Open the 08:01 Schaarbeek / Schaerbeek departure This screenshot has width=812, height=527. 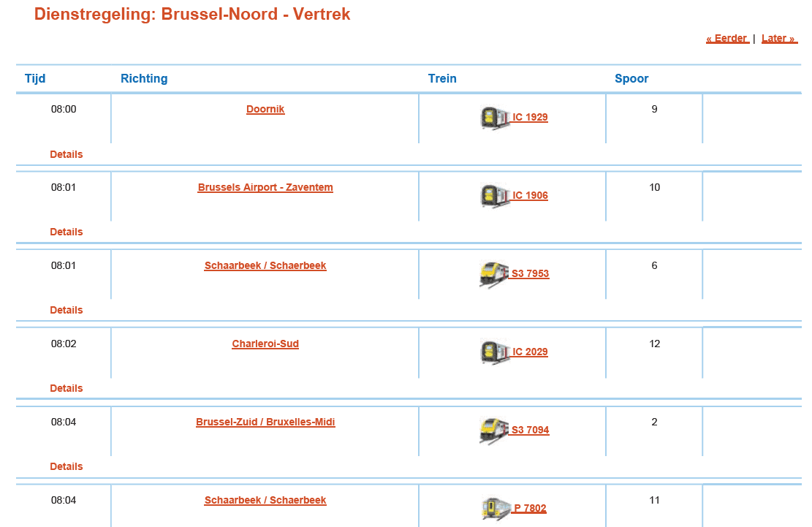point(265,265)
